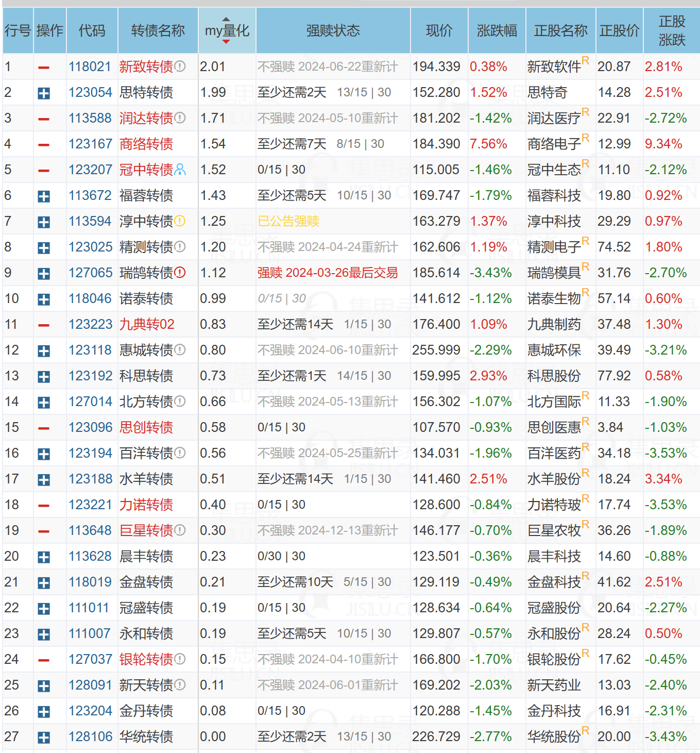The image size is (700, 753).
Task: Click the info icon beside 惠城转债
Action: coord(180,350)
